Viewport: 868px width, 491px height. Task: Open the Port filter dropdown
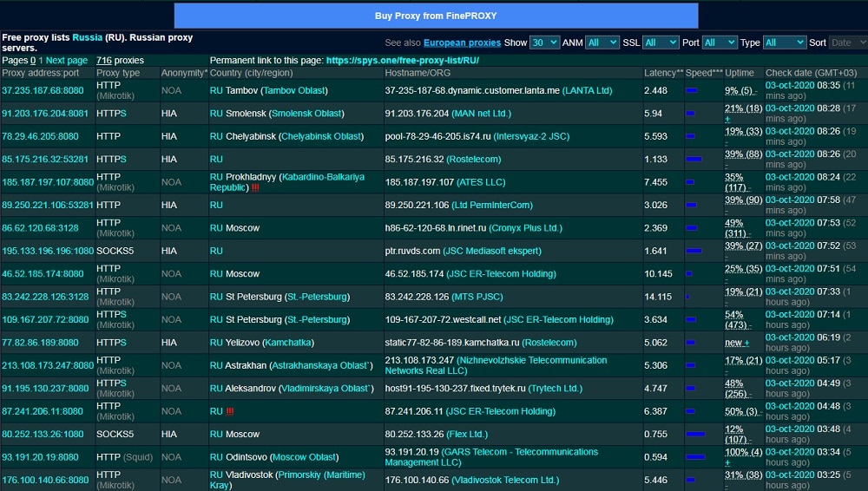click(x=720, y=43)
